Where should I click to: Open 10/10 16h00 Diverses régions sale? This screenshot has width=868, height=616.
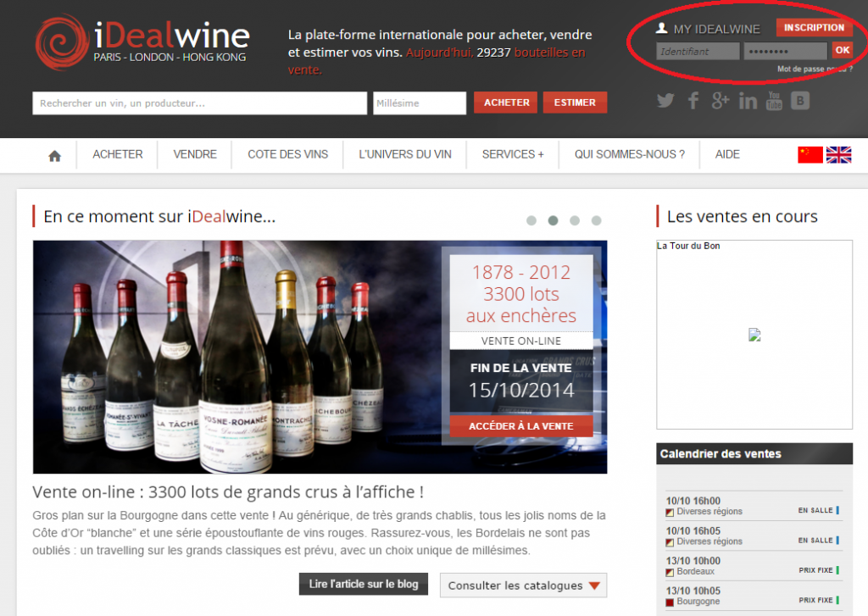pos(753,506)
